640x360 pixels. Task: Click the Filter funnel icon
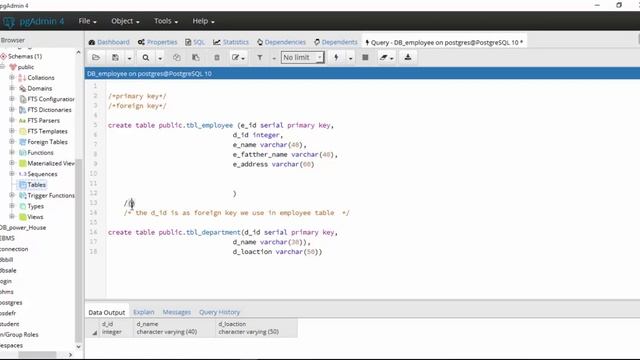pyautogui.click(x=260, y=58)
